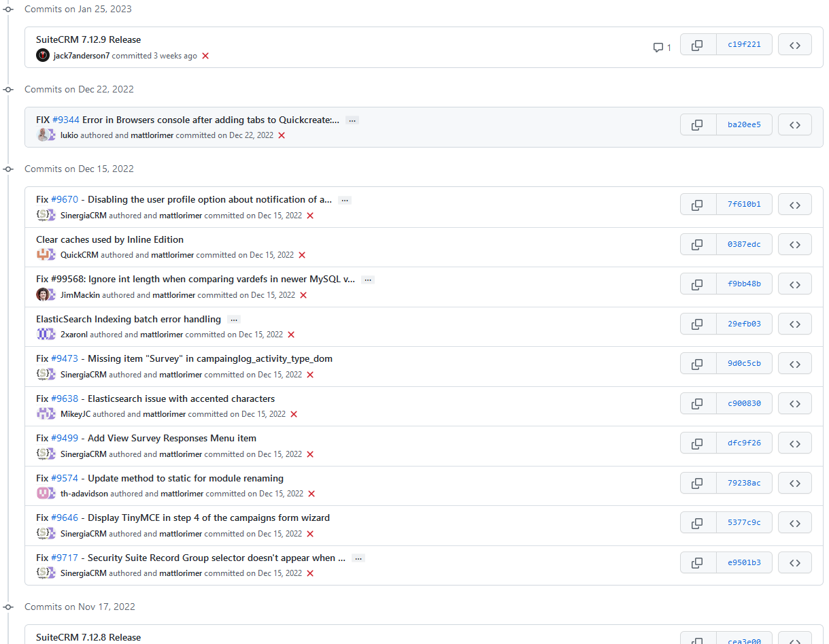
Task: Open commit hash e9501b3
Action: [744, 563]
